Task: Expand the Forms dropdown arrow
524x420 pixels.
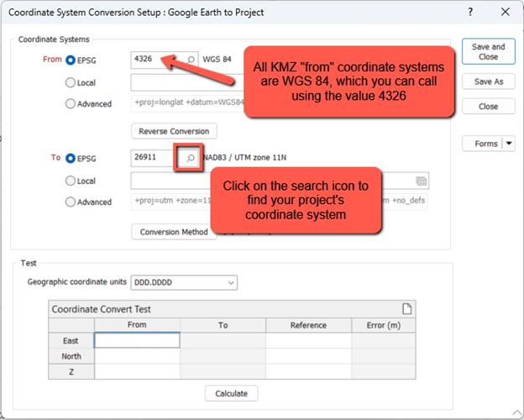Action: [x=508, y=144]
